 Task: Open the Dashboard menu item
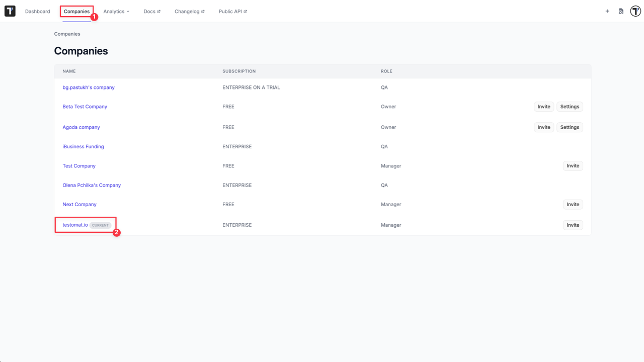point(37,11)
